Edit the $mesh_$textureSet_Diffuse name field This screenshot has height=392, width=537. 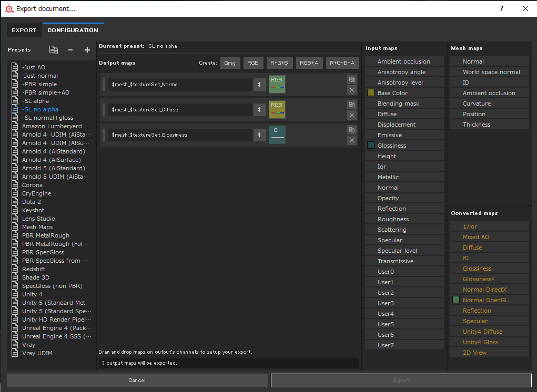[x=180, y=109]
